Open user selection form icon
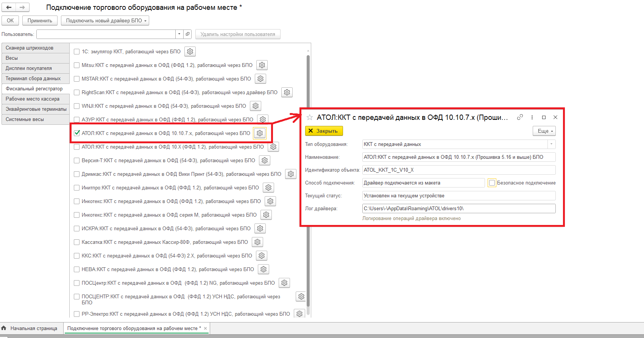644x338 pixels. pos(187,34)
